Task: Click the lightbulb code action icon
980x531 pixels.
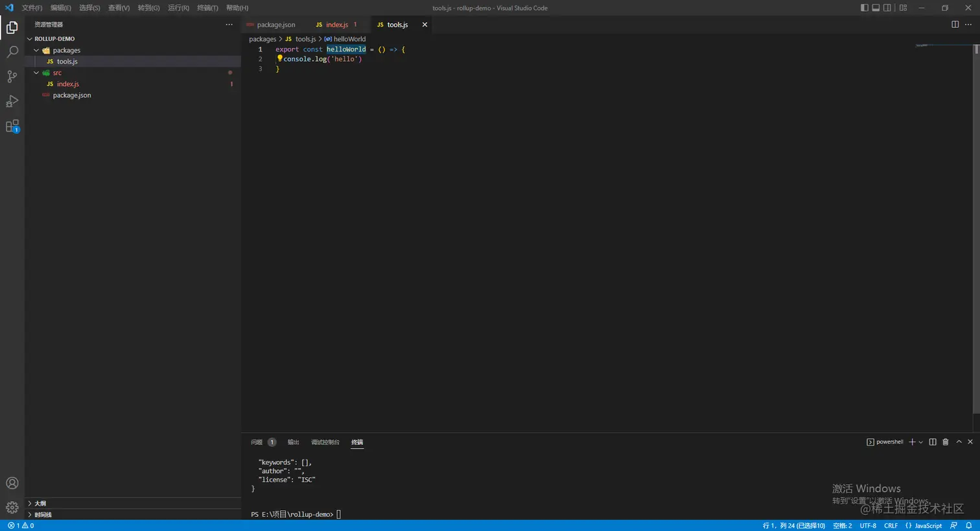Action: tap(280, 58)
